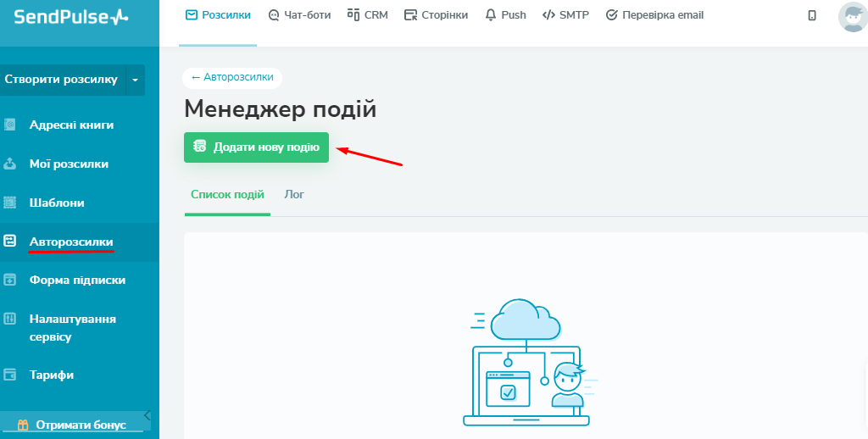
Task: Click the My campaigns sidebar icon
Action: 10,164
